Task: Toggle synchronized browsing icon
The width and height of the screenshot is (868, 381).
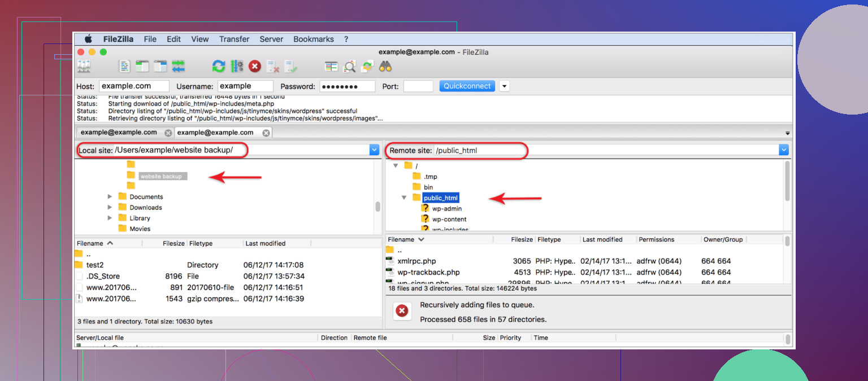Action: (x=368, y=66)
